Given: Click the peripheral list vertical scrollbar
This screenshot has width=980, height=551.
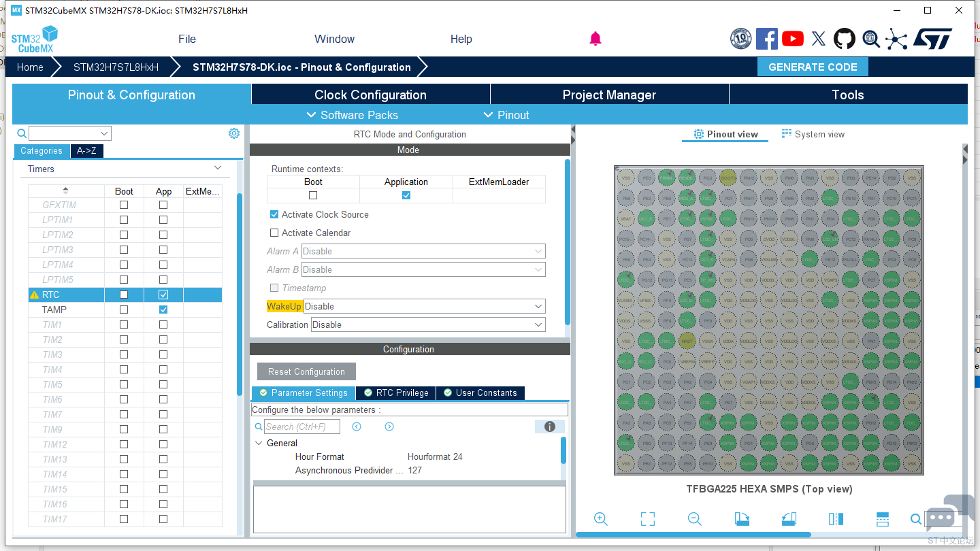Looking at the screenshot, I should tap(240, 294).
